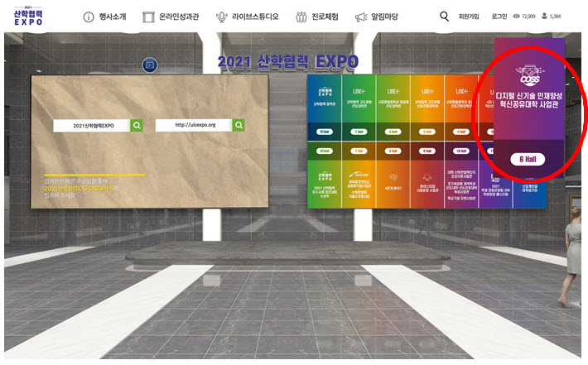Click the 2 Hall button
The image size is (588, 365).
[x=393, y=132]
